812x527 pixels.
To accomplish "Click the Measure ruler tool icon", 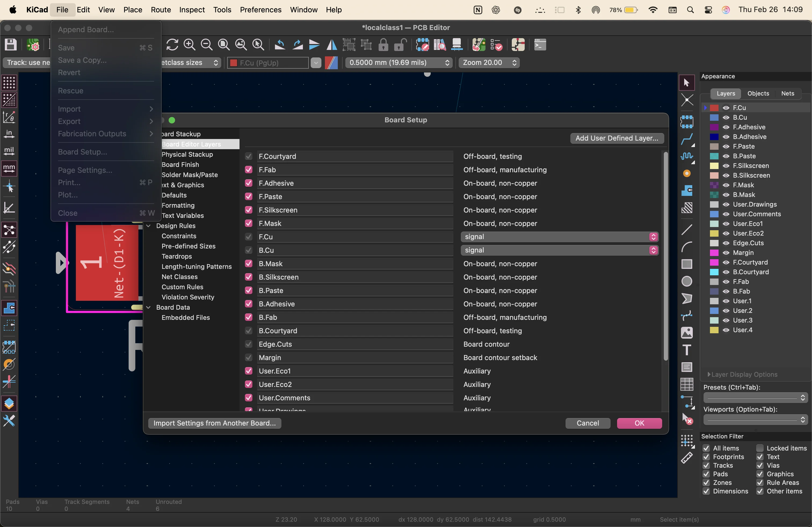I will (x=687, y=458).
